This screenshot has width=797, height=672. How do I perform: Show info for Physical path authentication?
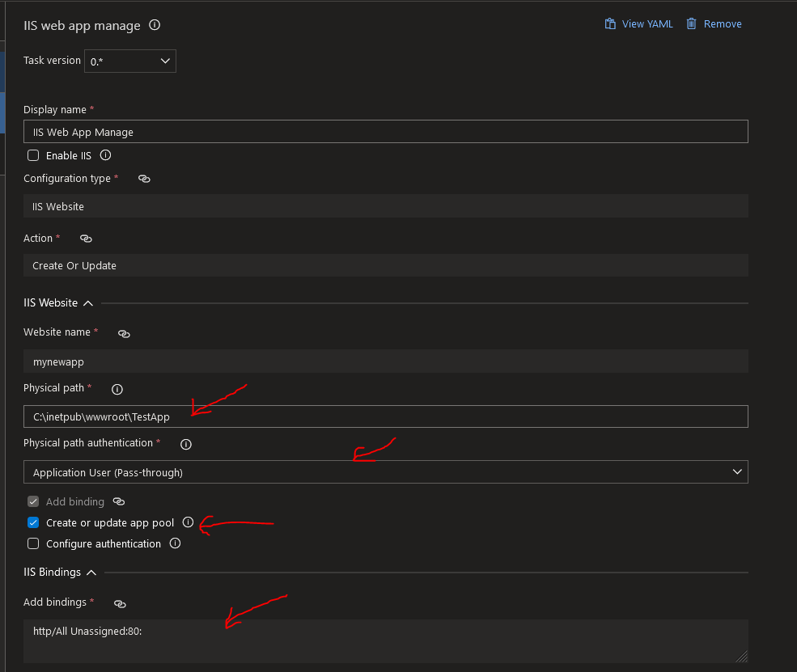[186, 445]
